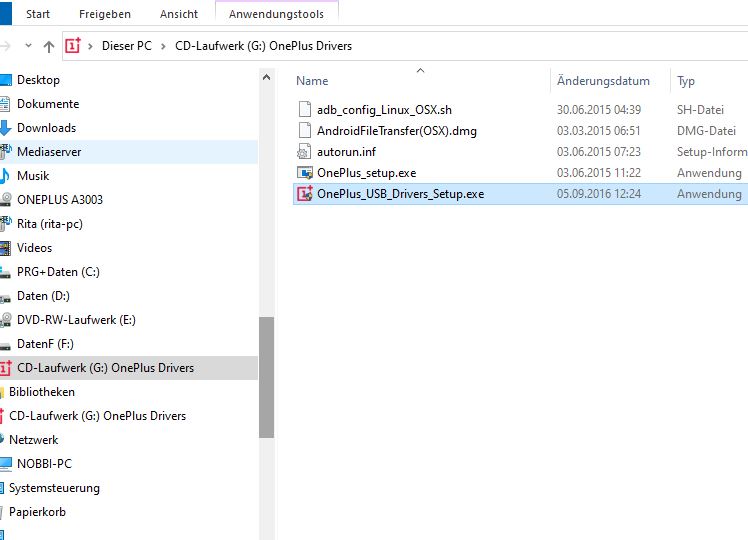Click file name OnePlus_setup.exe
748x540 pixels.
366,173
